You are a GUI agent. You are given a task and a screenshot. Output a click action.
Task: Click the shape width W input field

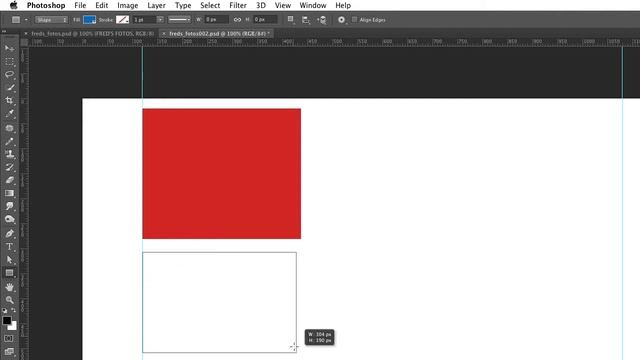click(x=216, y=20)
